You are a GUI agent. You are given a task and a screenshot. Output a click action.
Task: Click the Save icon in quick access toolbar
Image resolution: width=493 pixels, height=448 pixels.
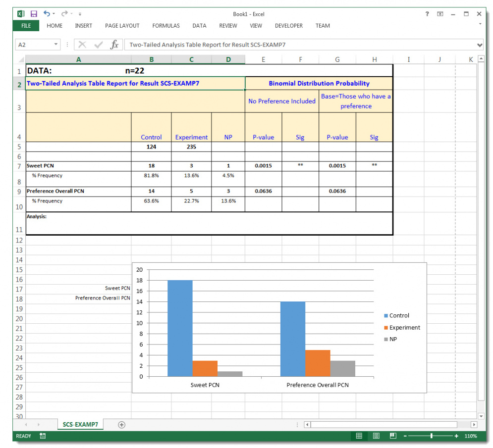(34, 14)
